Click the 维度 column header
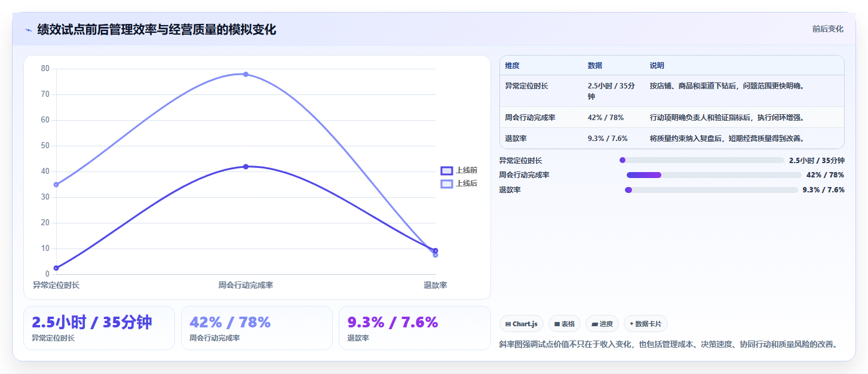Image resolution: width=868 pixels, height=374 pixels. (512, 66)
